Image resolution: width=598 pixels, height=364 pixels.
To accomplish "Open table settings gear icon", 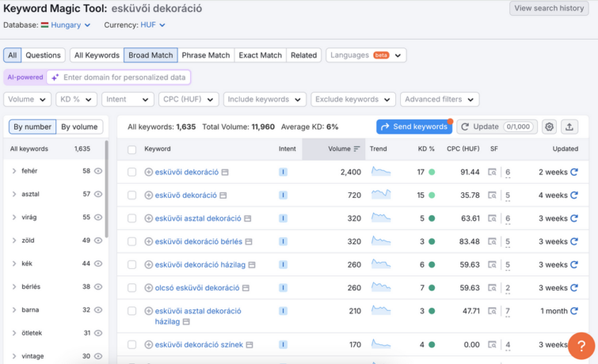I will tap(549, 127).
